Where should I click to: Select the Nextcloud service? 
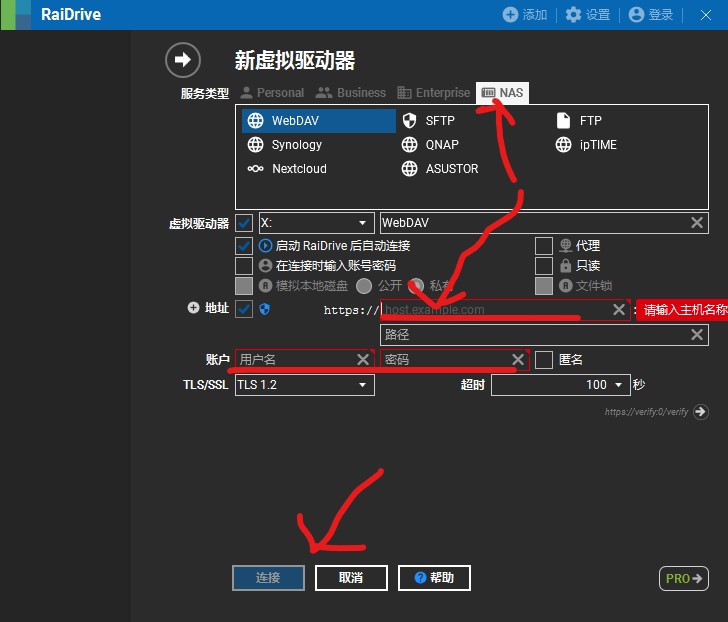[287, 168]
